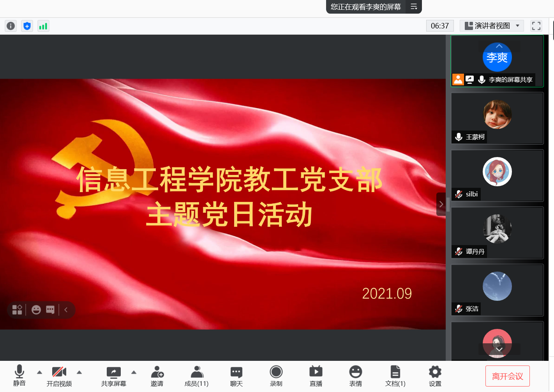Open the 表情 reactions picker
This screenshot has height=392, width=554.
[356, 376]
